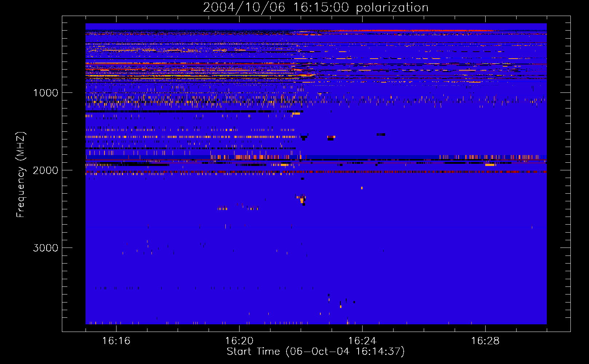Click the "Start Time (06-Oct-04 16:14:37)" label
589x364 pixels.
[316, 352]
